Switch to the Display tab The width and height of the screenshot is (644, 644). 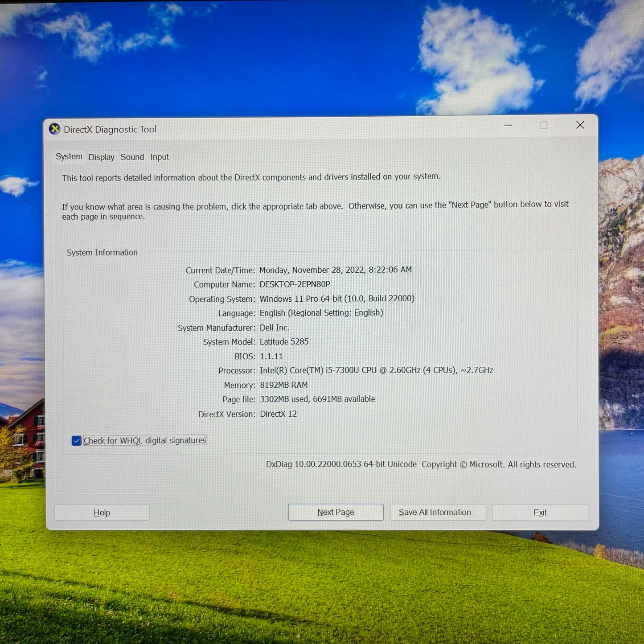[x=101, y=157]
